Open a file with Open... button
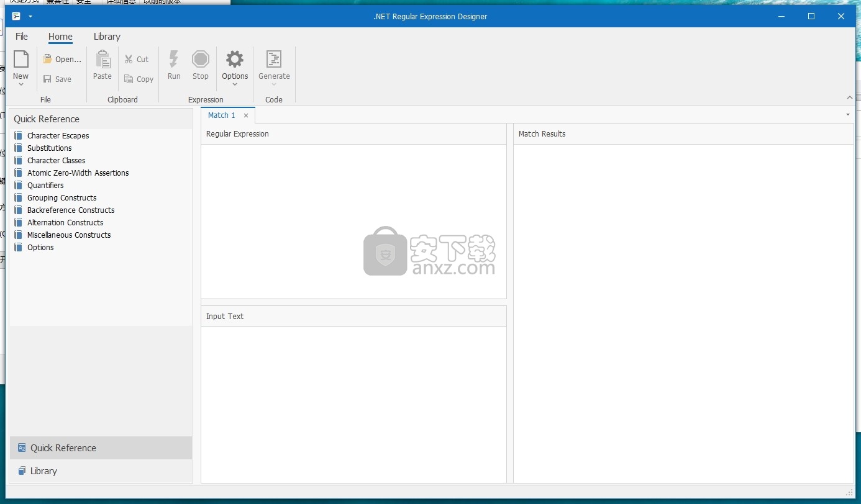 click(62, 60)
